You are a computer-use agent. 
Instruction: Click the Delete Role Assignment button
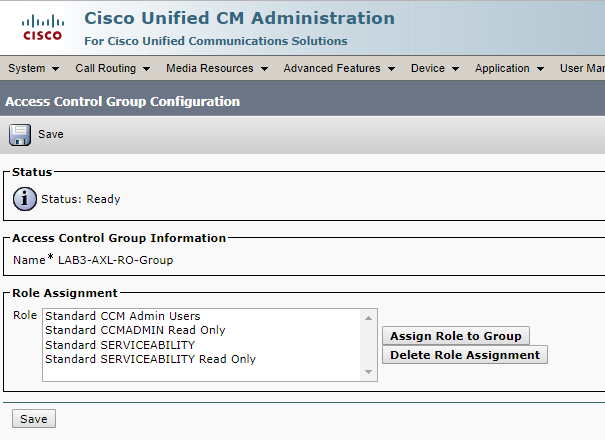point(465,355)
